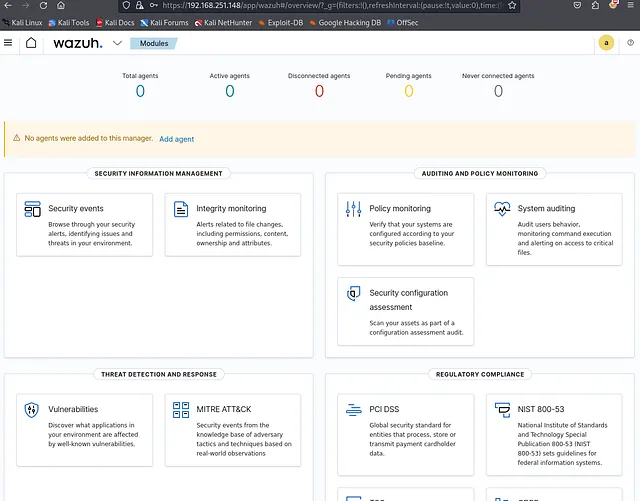
Task: Open the Pocket save icon
Action: [577, 5]
